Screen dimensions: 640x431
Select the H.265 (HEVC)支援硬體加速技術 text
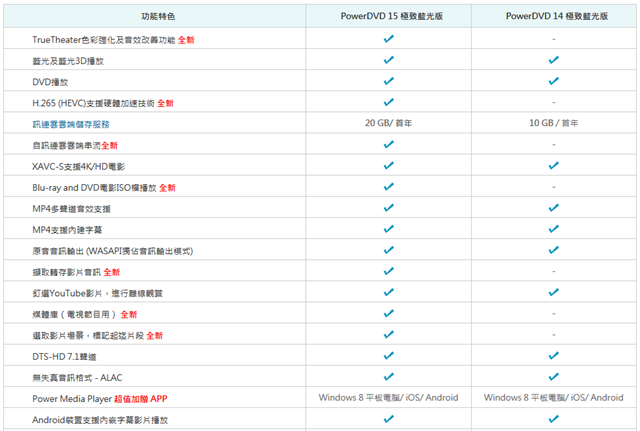coord(93,103)
